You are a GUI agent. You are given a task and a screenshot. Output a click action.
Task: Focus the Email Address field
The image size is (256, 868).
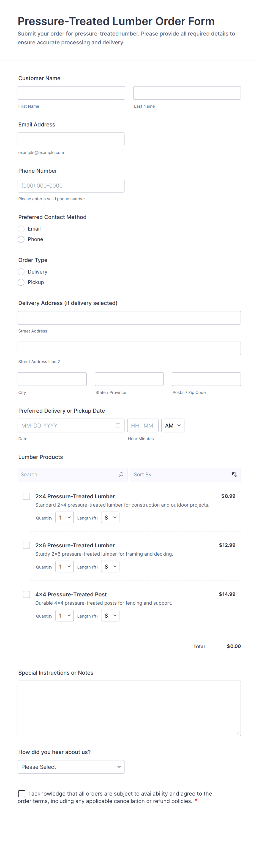point(71,139)
